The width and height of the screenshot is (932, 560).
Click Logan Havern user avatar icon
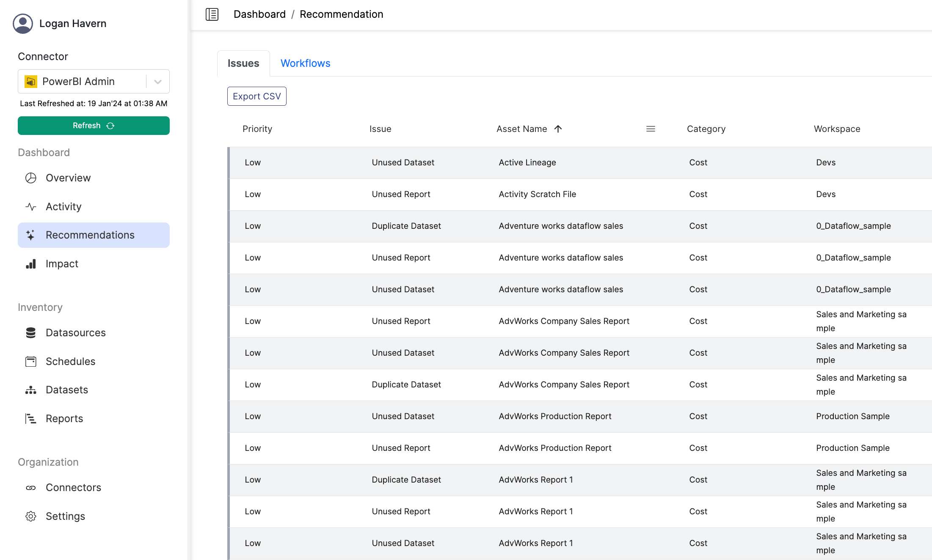pyautogui.click(x=23, y=24)
